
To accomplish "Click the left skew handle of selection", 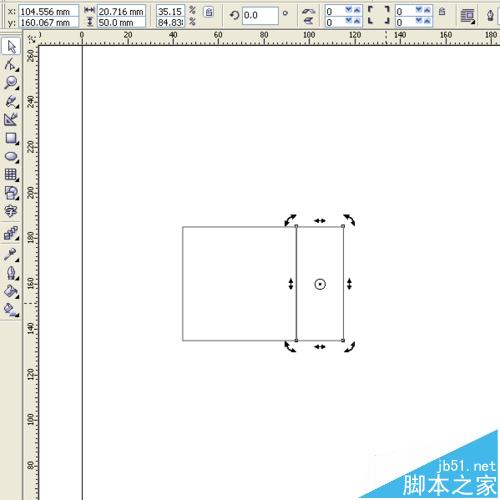I will [x=291, y=284].
